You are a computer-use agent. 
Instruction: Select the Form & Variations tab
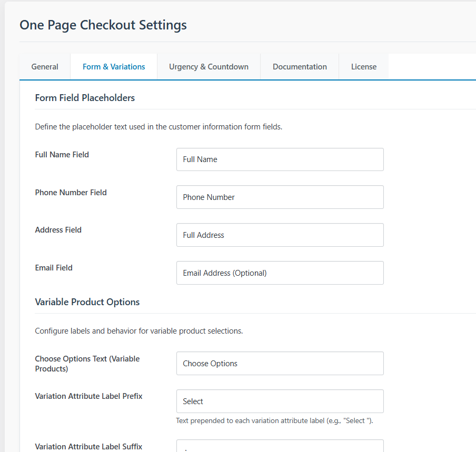click(114, 66)
